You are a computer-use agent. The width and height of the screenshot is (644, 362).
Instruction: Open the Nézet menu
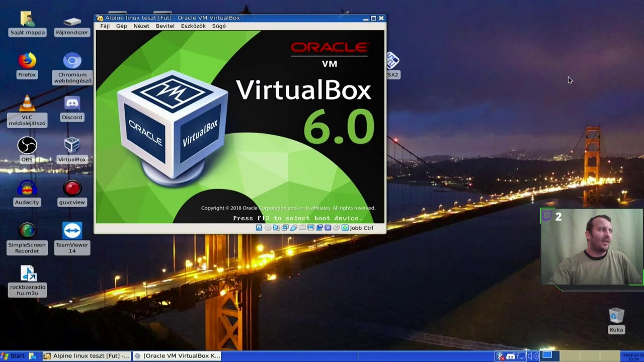tap(141, 26)
